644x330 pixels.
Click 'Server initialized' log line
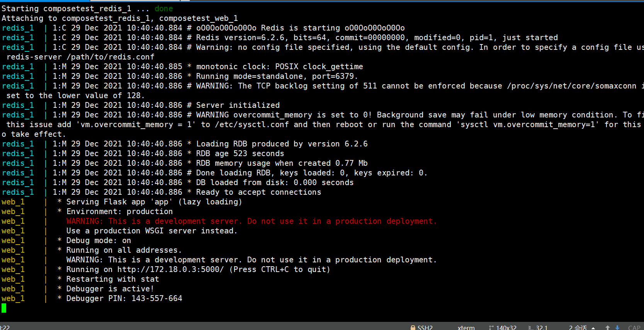click(x=238, y=105)
